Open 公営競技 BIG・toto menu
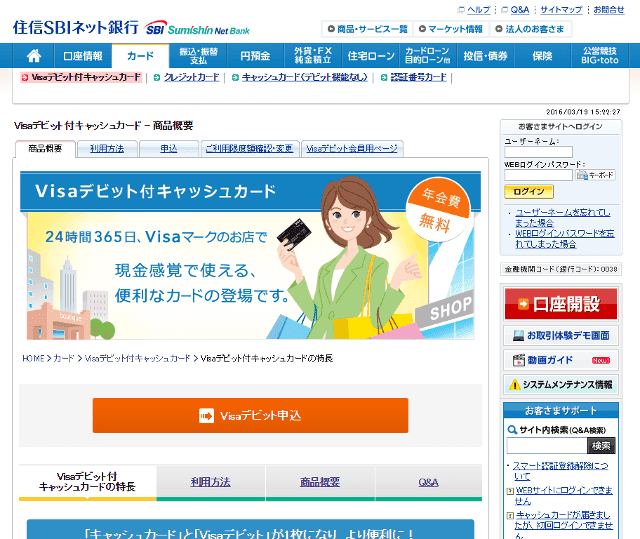This screenshot has width=640, height=539. [600, 55]
